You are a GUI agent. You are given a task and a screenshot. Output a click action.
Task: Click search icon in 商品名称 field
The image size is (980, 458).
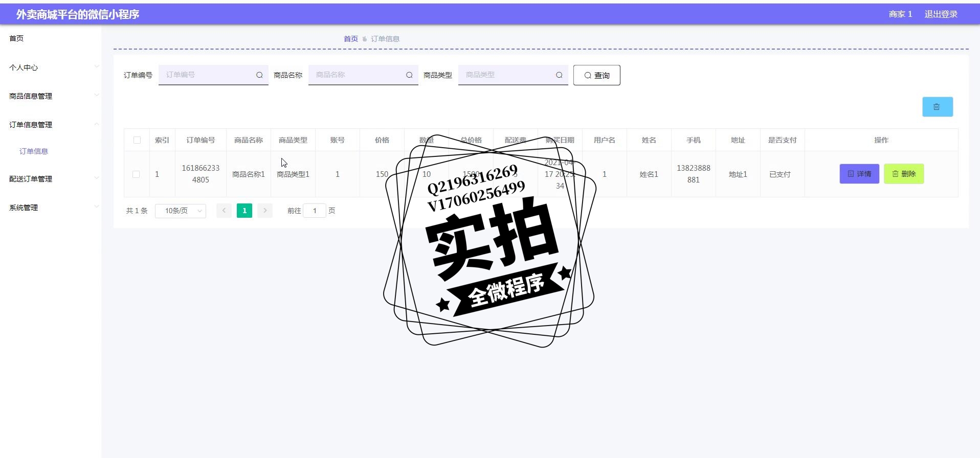[x=409, y=75]
